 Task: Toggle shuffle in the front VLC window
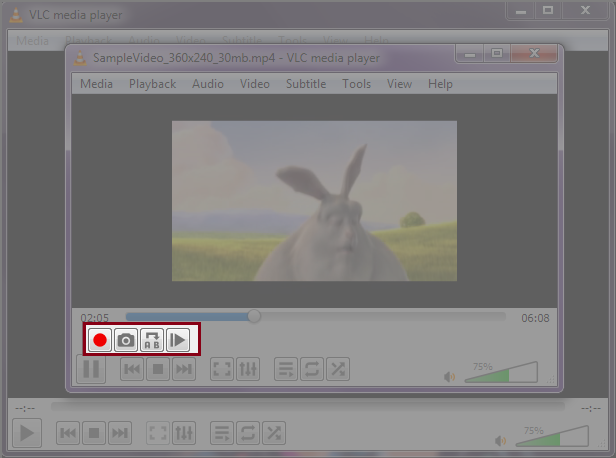coord(338,369)
